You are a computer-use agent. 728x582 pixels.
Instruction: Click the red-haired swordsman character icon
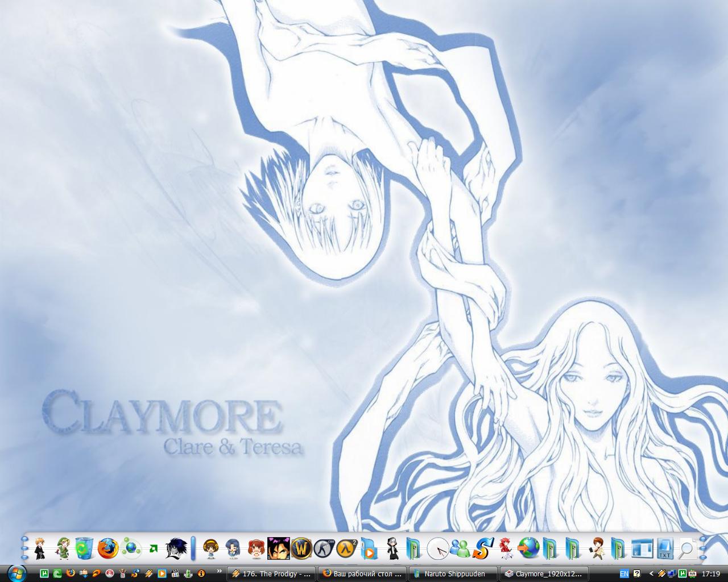[506, 549]
